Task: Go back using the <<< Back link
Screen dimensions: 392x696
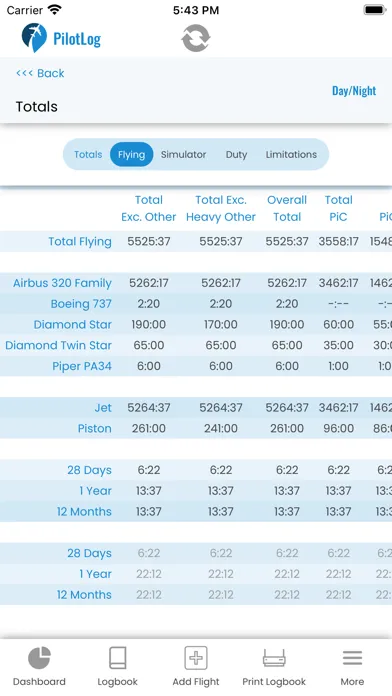Action: tap(40, 73)
